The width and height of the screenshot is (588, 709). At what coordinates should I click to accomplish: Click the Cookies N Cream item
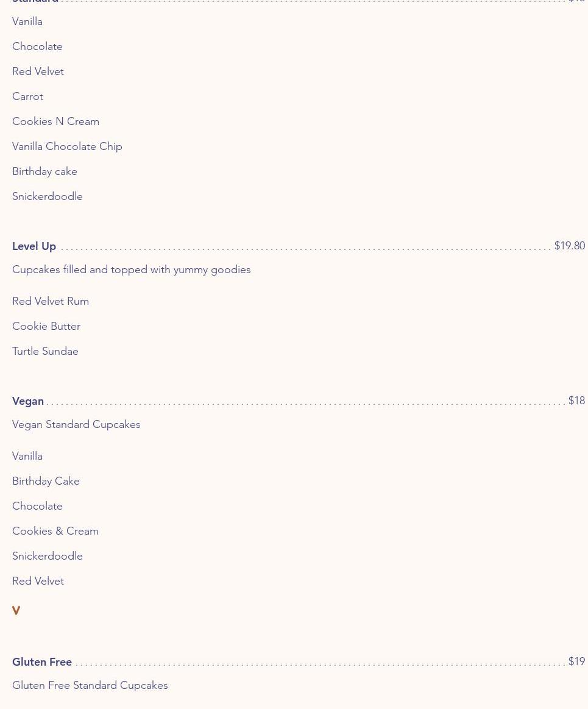coord(55,121)
